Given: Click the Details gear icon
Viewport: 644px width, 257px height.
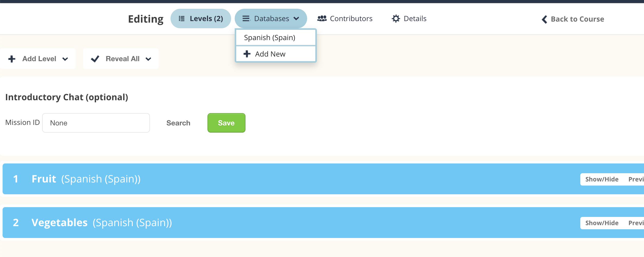Looking at the screenshot, I should pos(396,19).
